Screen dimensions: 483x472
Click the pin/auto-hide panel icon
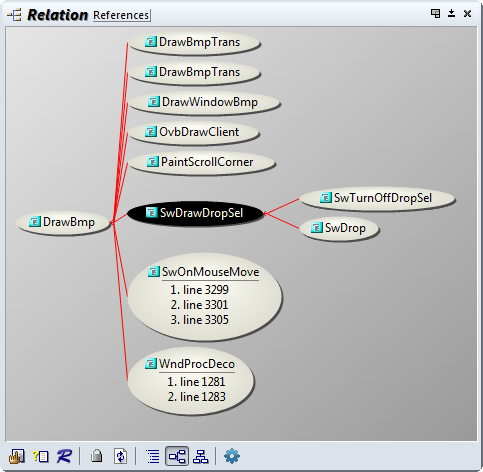click(x=451, y=13)
